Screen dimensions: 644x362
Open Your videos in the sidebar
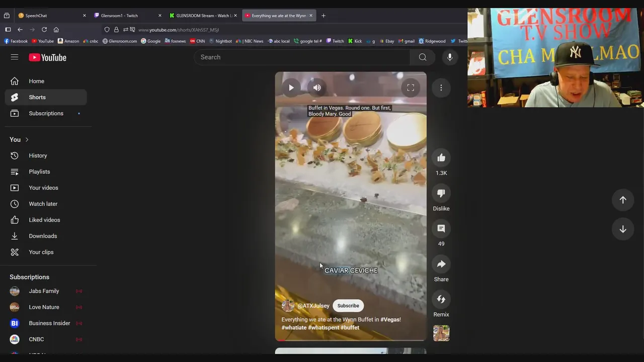click(46, 188)
